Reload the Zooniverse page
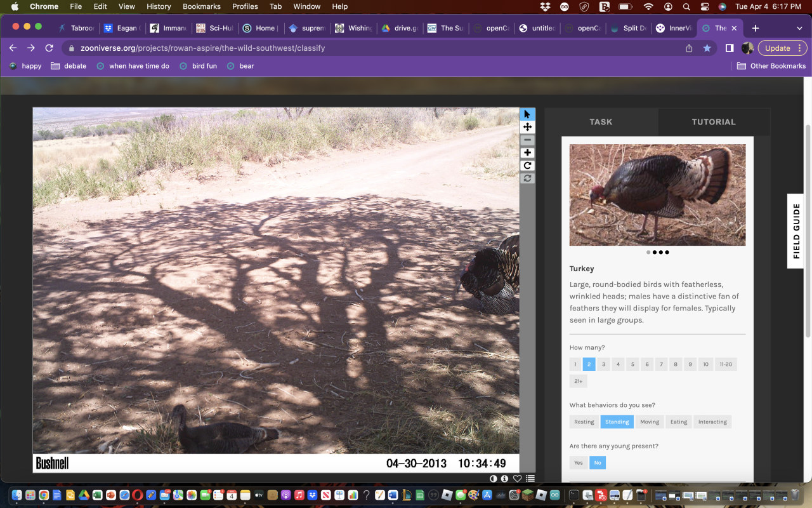This screenshot has width=812, height=508. pos(49,48)
